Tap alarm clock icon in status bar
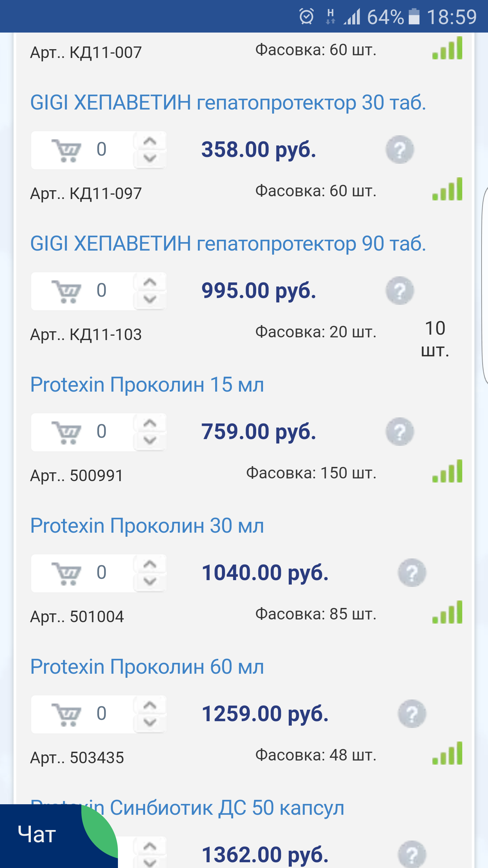The height and width of the screenshot is (868, 488). point(306,17)
